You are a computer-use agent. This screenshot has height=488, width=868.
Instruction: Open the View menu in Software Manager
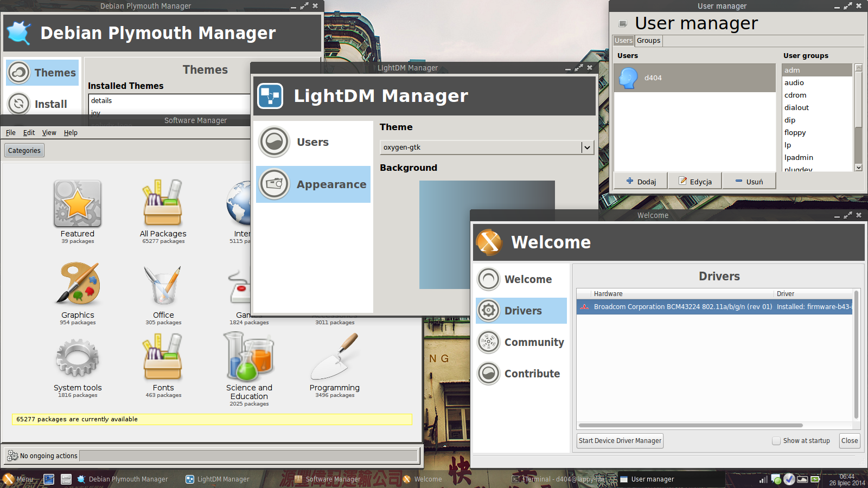(x=49, y=133)
